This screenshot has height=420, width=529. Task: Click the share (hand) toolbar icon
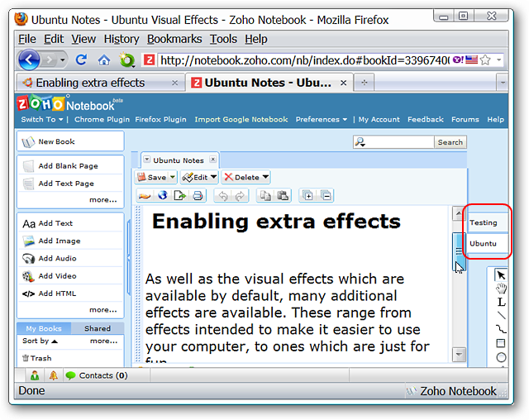pos(145,196)
